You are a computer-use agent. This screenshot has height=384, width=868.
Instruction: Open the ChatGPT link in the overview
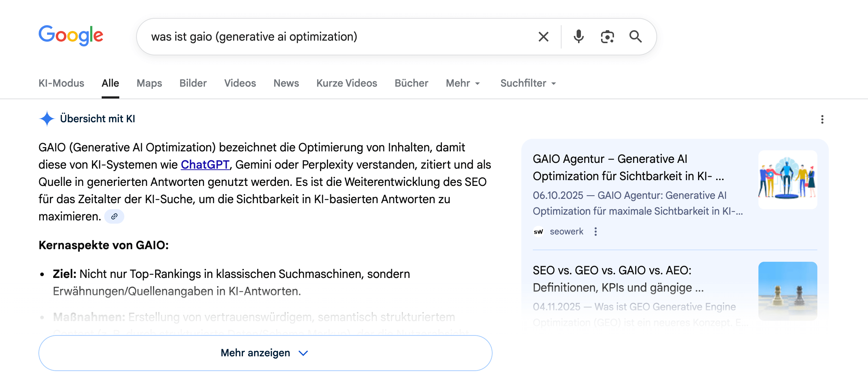point(205,165)
